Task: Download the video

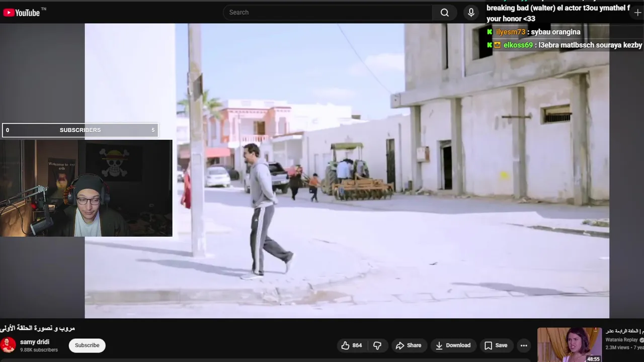Action: pos(453,345)
